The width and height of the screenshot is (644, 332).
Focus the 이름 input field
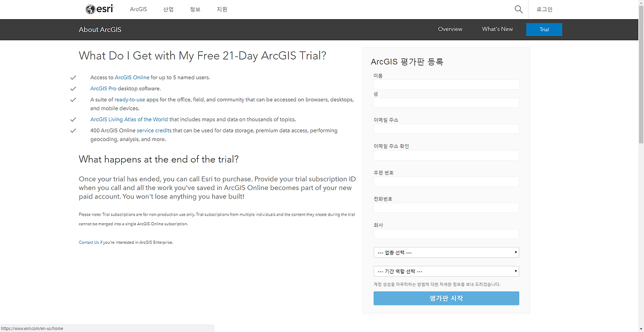pyautogui.click(x=446, y=85)
